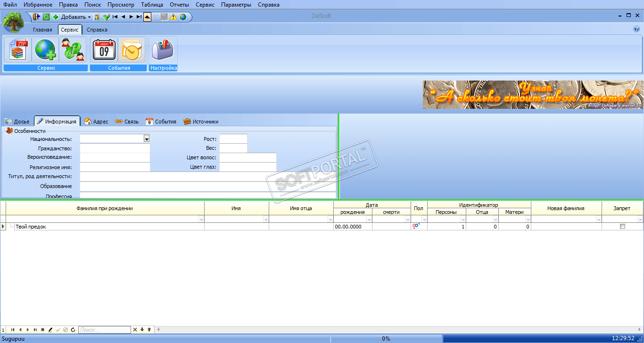Screen dimensions: 644x343
Task: Switch to the Справка ribbon tab
Action: coord(97,30)
